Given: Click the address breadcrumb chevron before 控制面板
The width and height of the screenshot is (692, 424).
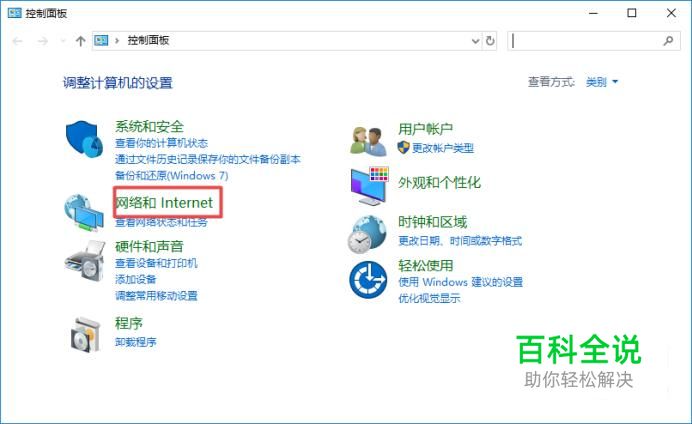Looking at the screenshot, I should [117, 41].
